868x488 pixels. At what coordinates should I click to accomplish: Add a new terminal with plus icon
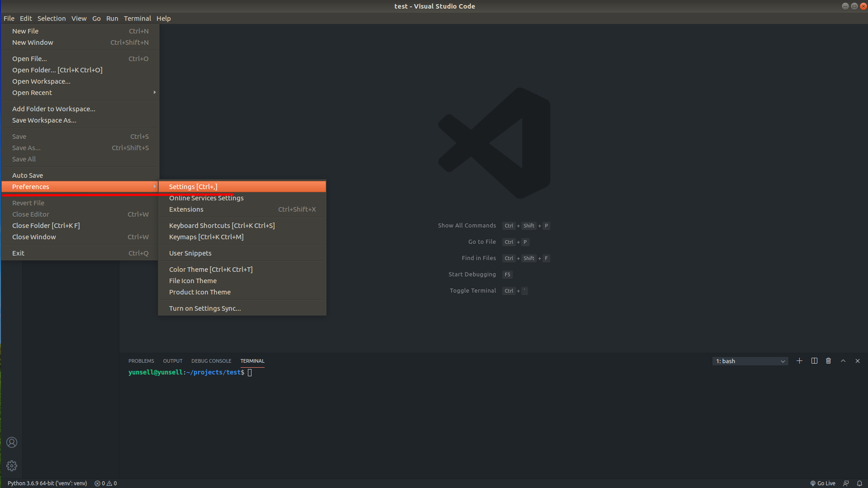799,361
